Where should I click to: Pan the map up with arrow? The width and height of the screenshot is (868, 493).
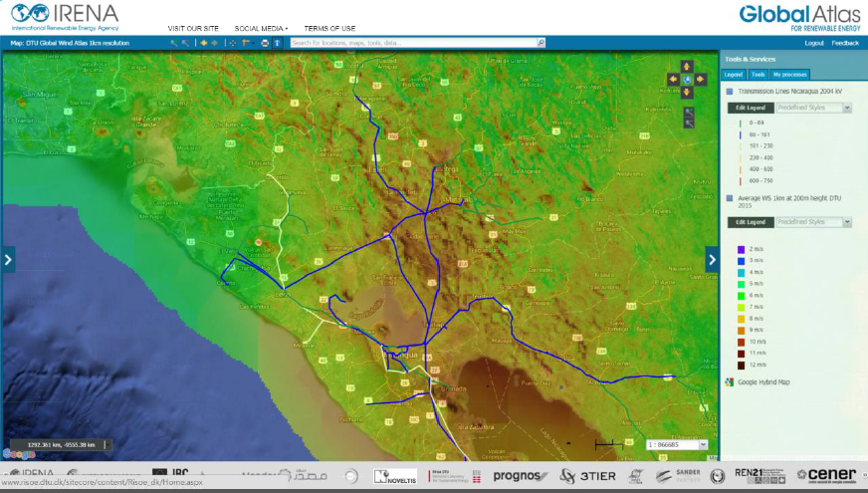pos(686,67)
